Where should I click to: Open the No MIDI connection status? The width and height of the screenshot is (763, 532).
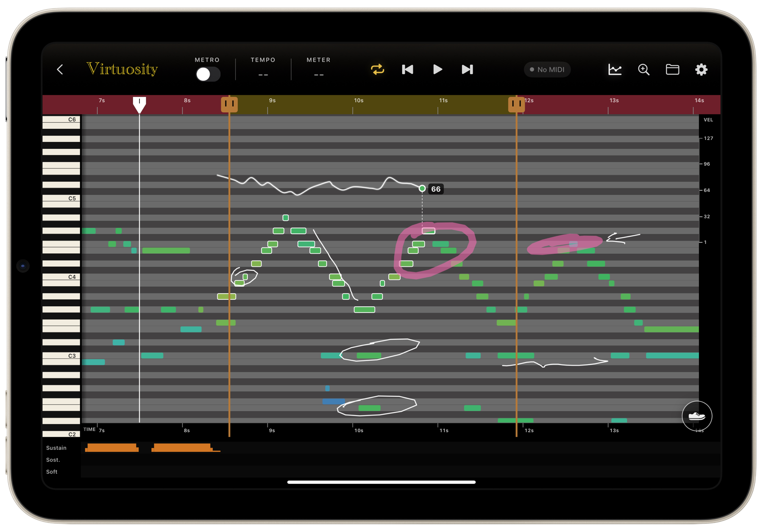point(547,69)
